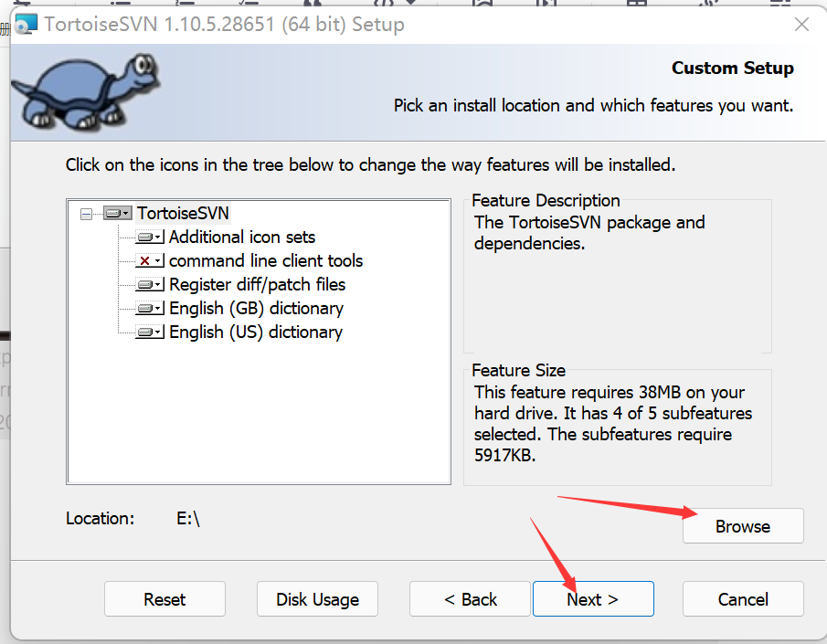Open Register diff/patch files feature dropdown
This screenshot has height=644, width=827.
150,285
